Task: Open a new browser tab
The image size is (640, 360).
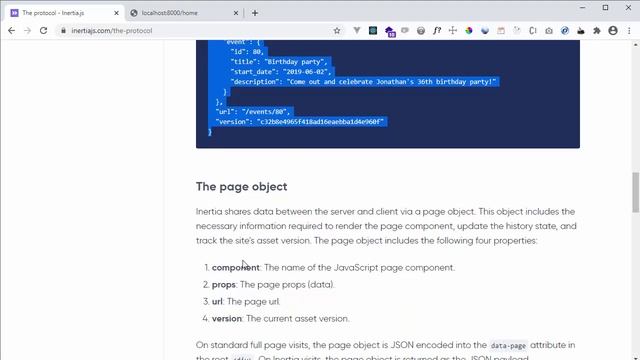Action: [255, 13]
